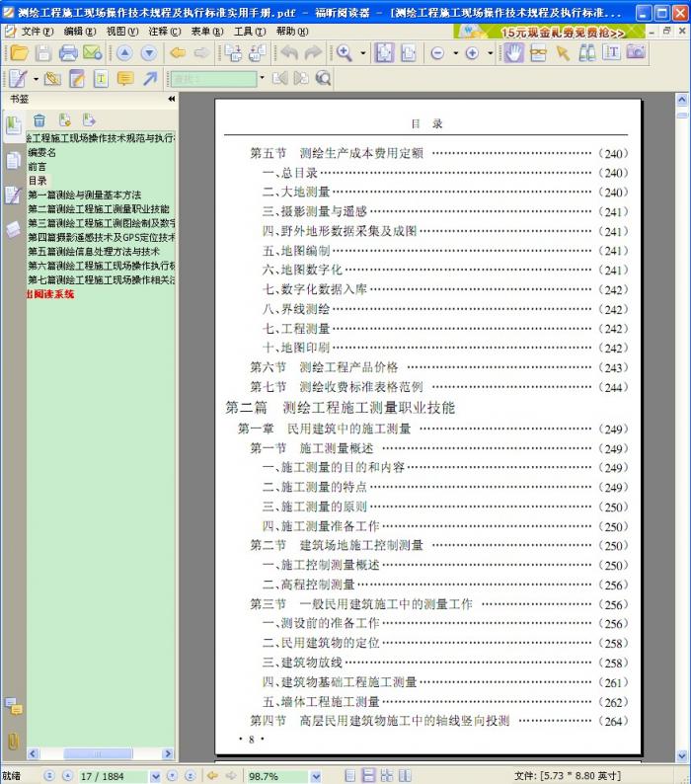Delete bookmark using trash icon
The width and height of the screenshot is (691, 784).
point(39,120)
